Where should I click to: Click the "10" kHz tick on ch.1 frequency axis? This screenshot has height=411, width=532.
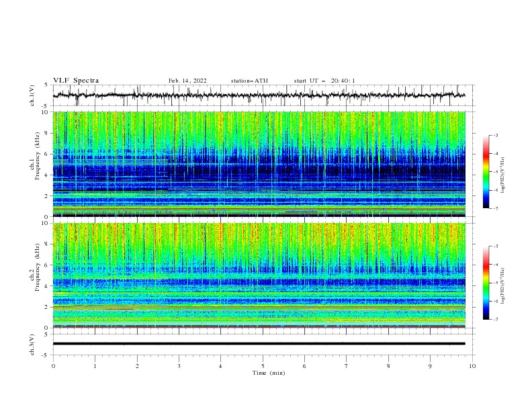click(46, 112)
